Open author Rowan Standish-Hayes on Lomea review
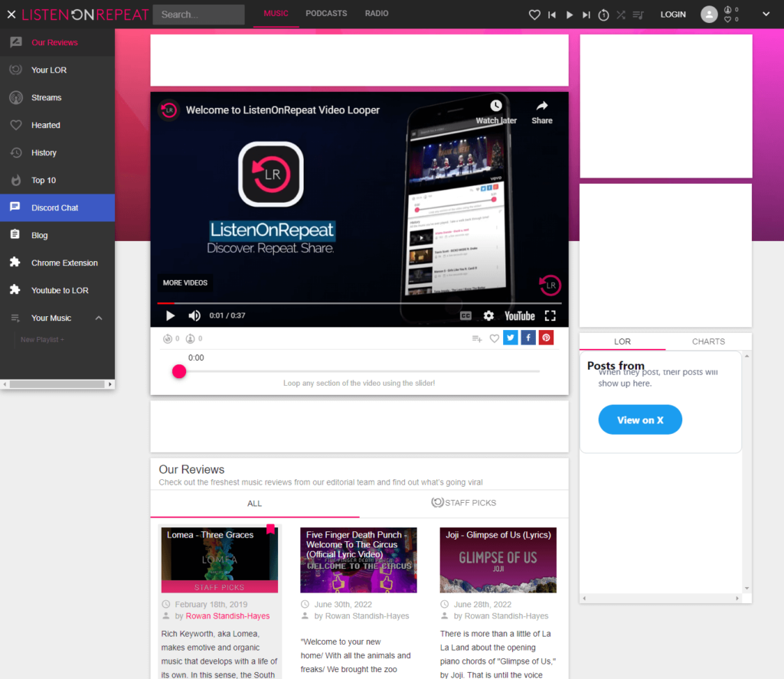Image resolution: width=784 pixels, height=679 pixels. 227,616
